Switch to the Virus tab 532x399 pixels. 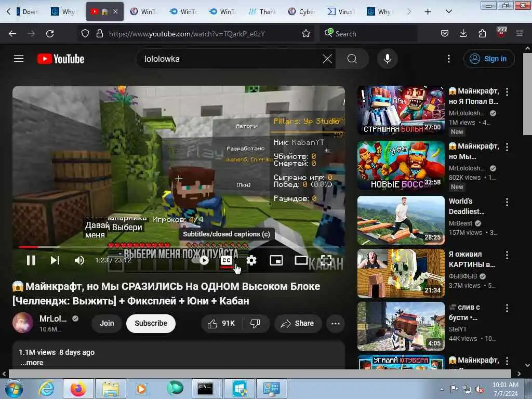point(341,12)
